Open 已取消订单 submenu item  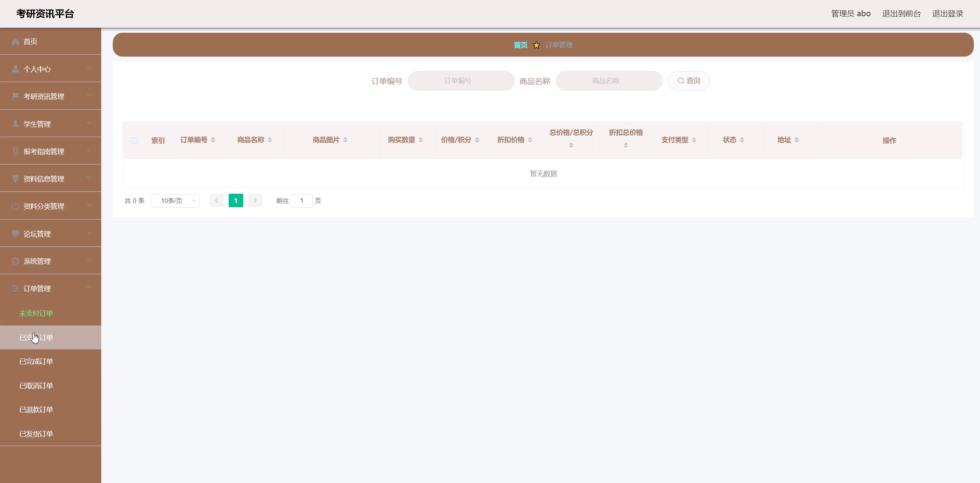pyautogui.click(x=50, y=386)
